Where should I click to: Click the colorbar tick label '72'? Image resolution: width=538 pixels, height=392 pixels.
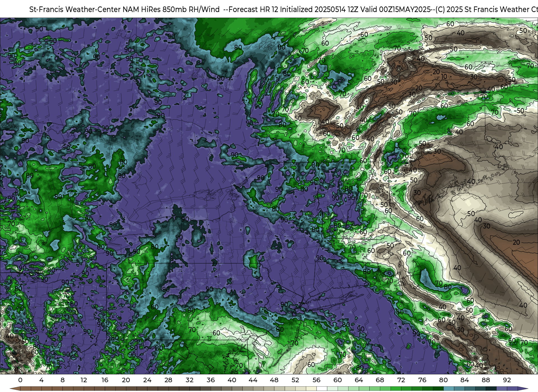401,380
